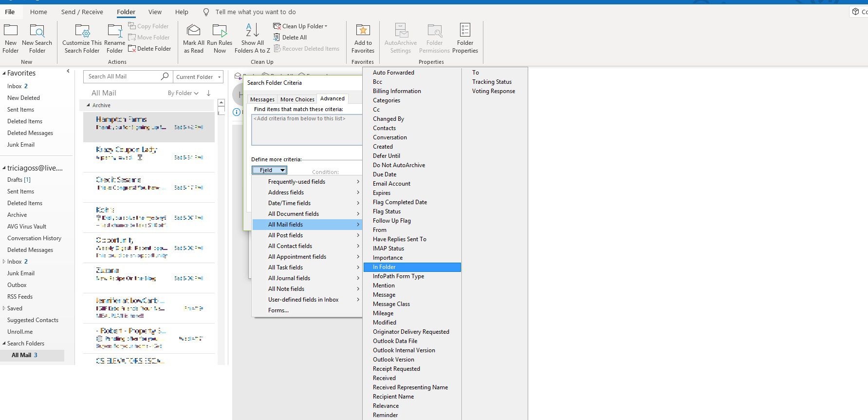Screen dimensions: 868x420
Task: Open the Unroll.me folder
Action: click(20, 332)
